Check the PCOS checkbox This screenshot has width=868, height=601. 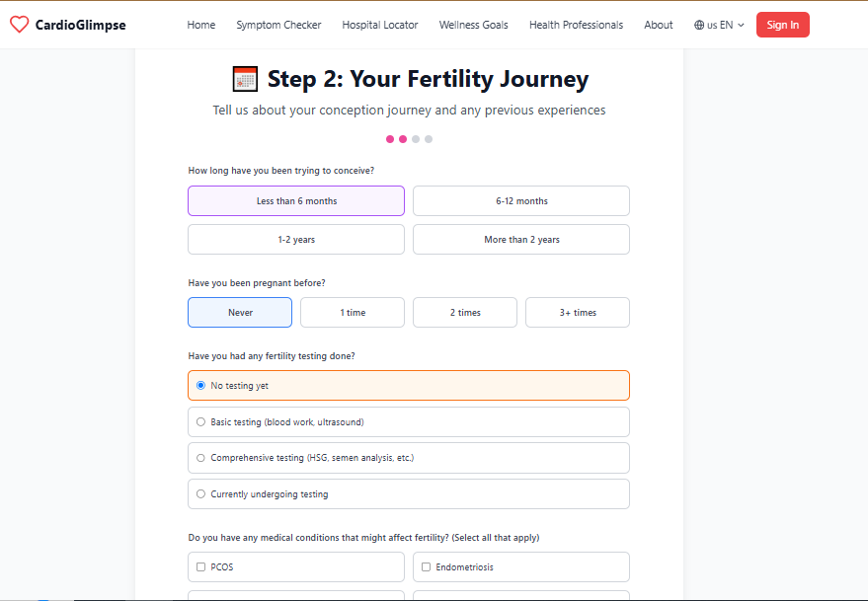coord(201,567)
